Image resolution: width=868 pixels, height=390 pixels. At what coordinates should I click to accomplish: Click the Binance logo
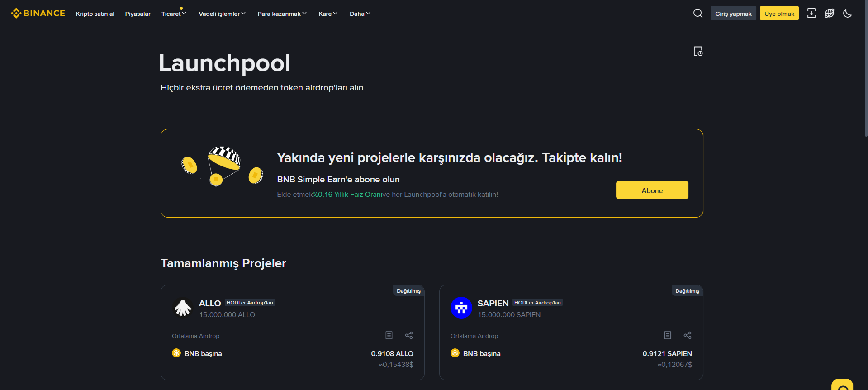coord(38,13)
